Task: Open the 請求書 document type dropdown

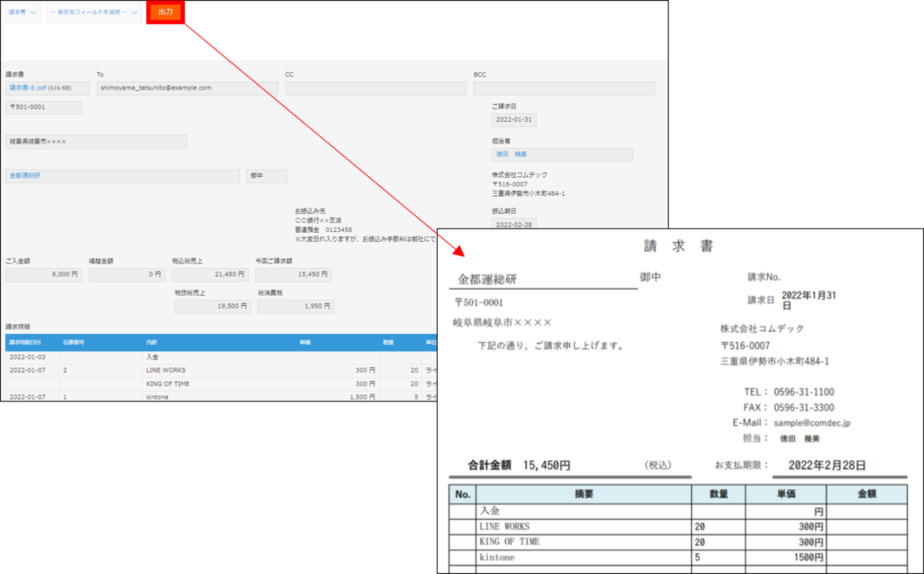Action: (20, 13)
